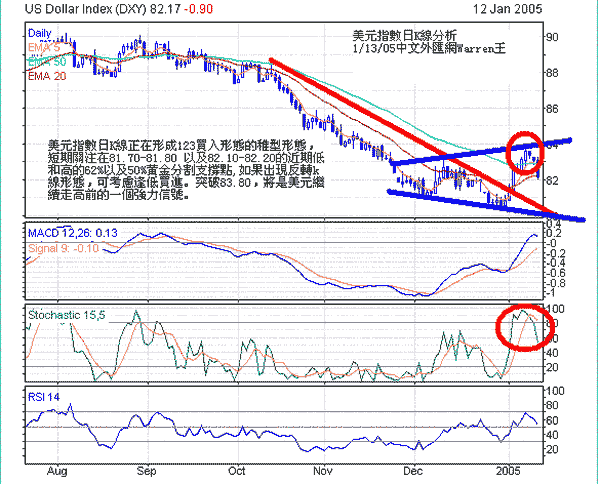Screen dimensions: 600x484
Task: Click the Dec marker on the time axis
Action: point(411,468)
